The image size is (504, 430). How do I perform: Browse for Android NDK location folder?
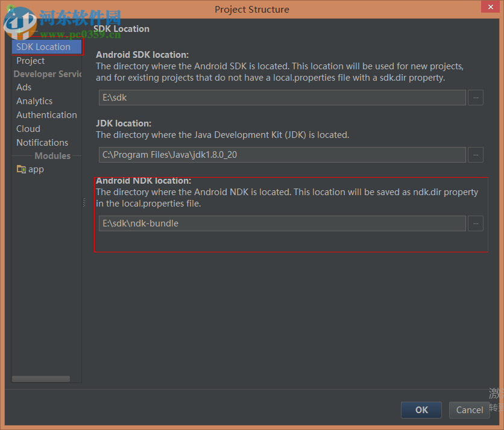pyautogui.click(x=476, y=223)
